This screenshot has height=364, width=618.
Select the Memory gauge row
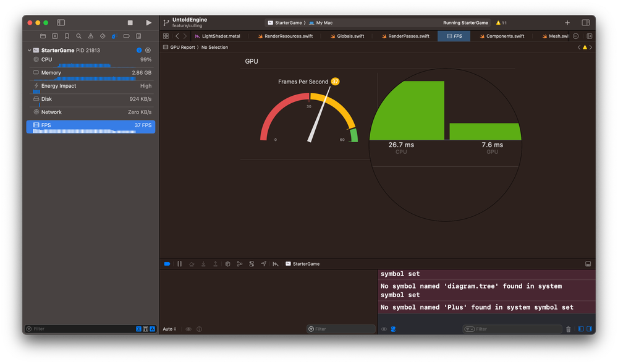91,74
